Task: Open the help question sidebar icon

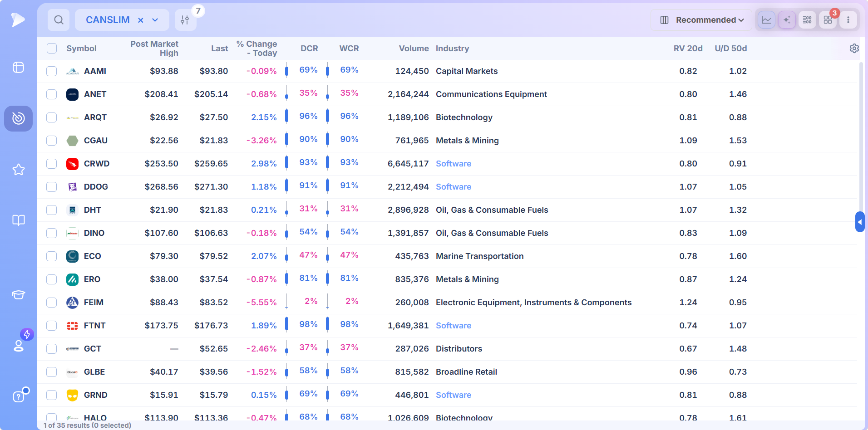Action: tap(18, 396)
